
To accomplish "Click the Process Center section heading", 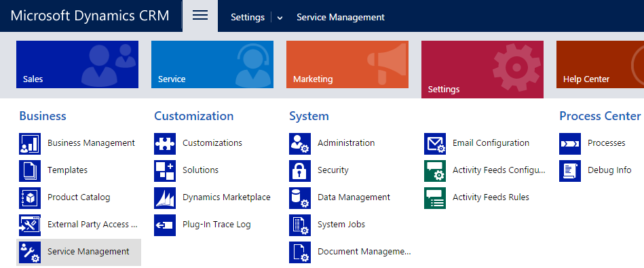I will point(600,116).
